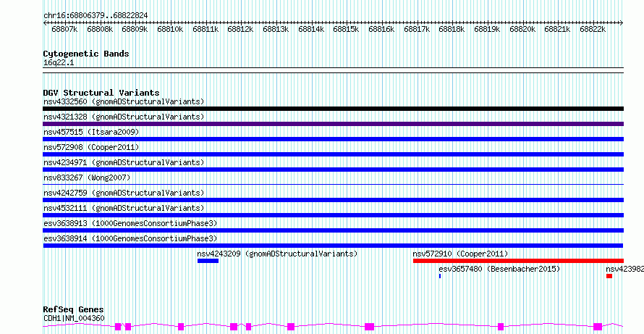Open esv3638914 1000GenomesConsortiumPhase3 label

click(x=130, y=238)
